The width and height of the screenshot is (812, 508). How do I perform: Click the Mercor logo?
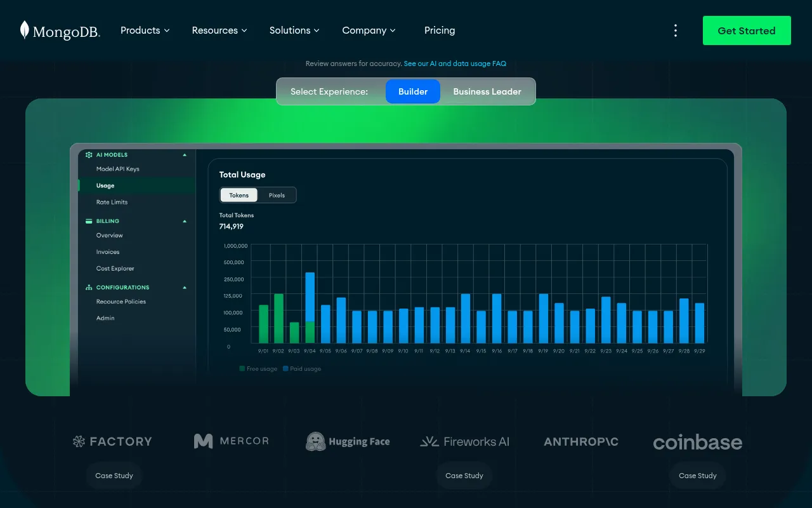click(232, 441)
